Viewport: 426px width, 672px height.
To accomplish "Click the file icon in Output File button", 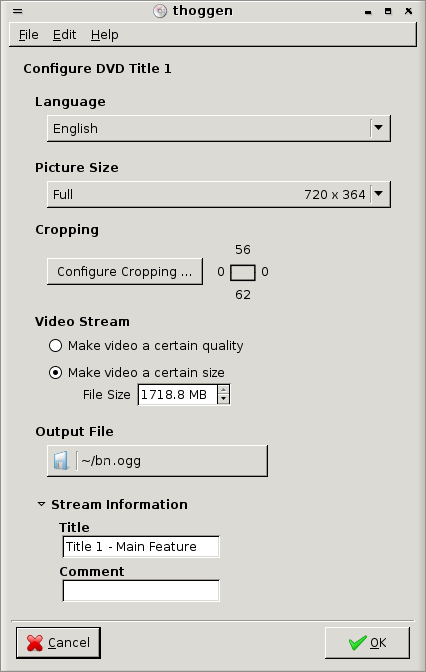I will pos(61,461).
